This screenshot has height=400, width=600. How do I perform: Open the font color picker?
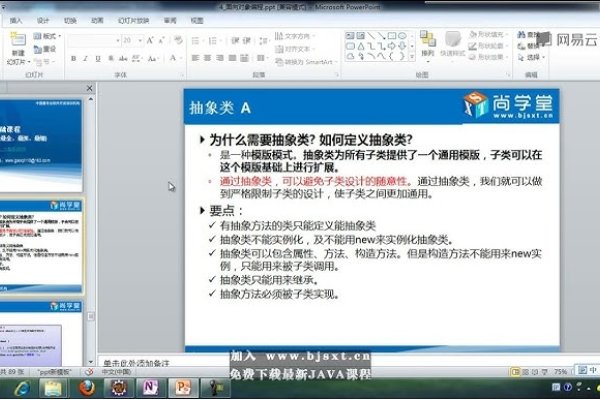tap(174, 58)
